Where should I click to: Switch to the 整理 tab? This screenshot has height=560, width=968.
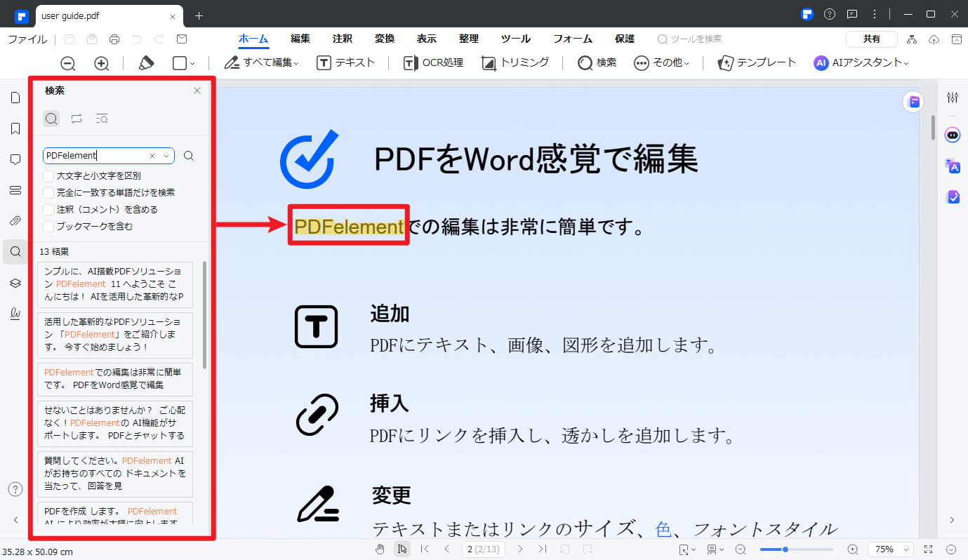pyautogui.click(x=469, y=39)
